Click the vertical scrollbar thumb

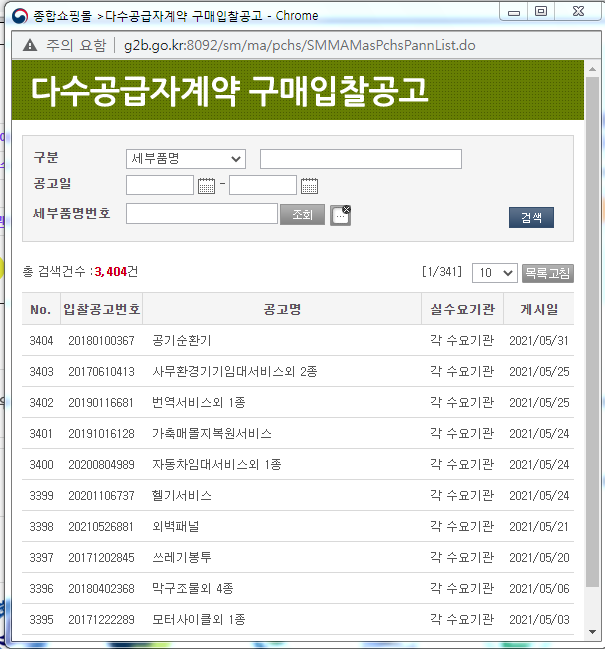coord(593,331)
